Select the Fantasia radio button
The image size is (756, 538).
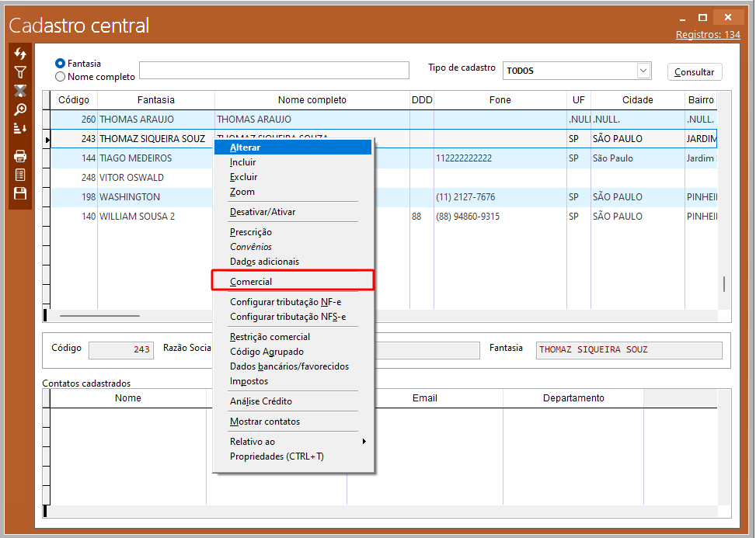(61, 64)
